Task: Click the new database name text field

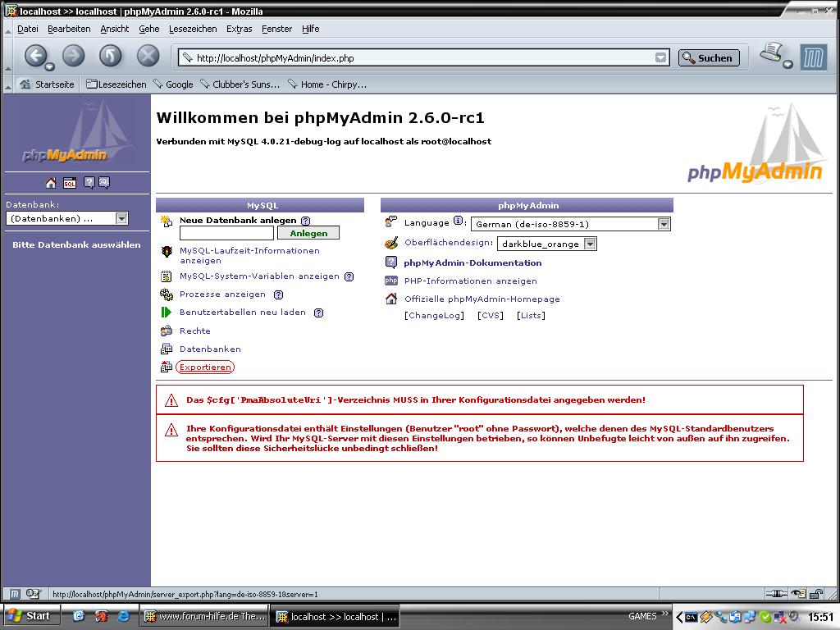Action: (226, 234)
